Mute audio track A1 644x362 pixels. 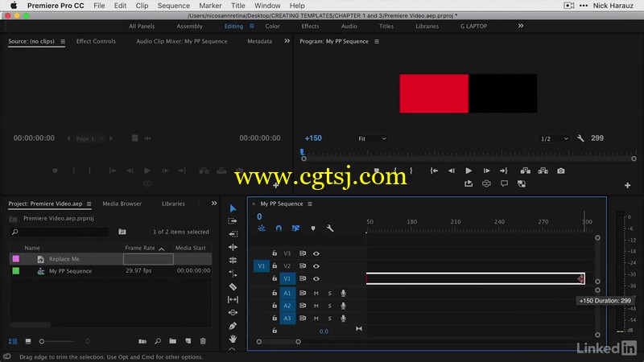point(316,293)
